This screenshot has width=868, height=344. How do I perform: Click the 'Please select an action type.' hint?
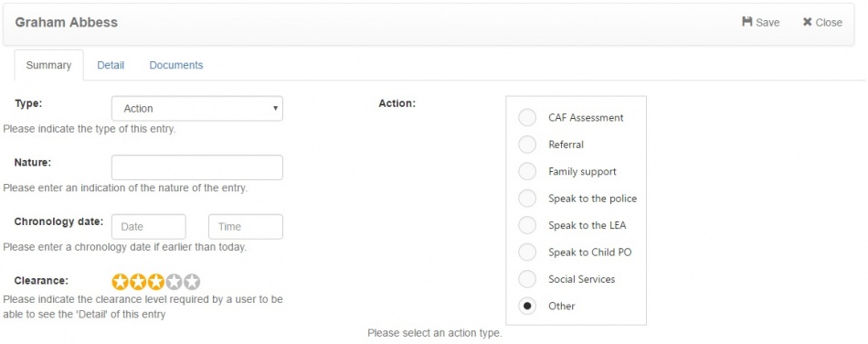[435, 334]
